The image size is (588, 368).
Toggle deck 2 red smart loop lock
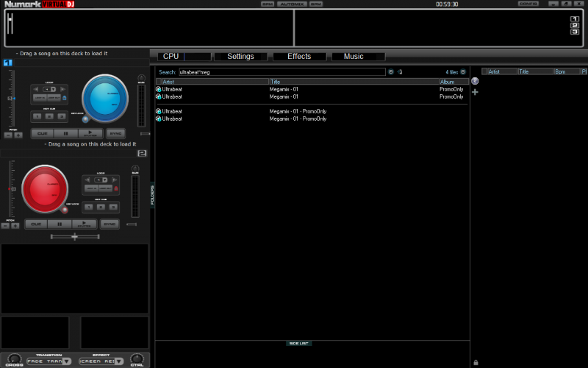116,188
